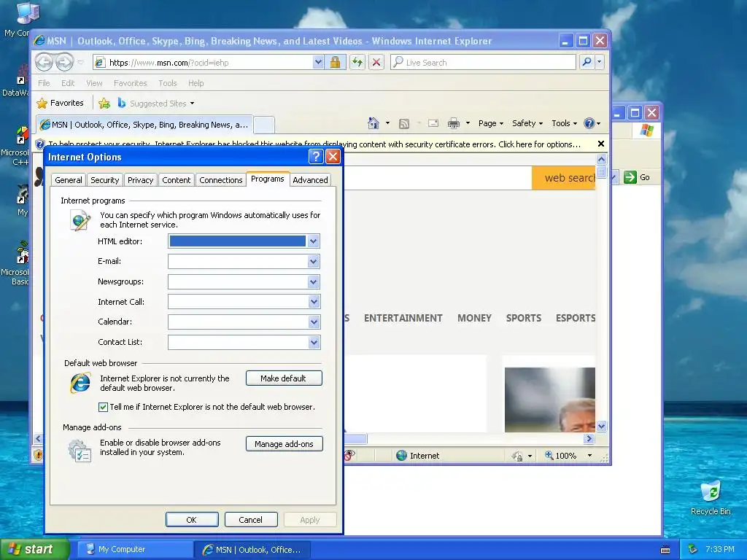Image resolution: width=747 pixels, height=560 pixels.
Task: Click the Internet Options help question button
Action: [316, 157]
